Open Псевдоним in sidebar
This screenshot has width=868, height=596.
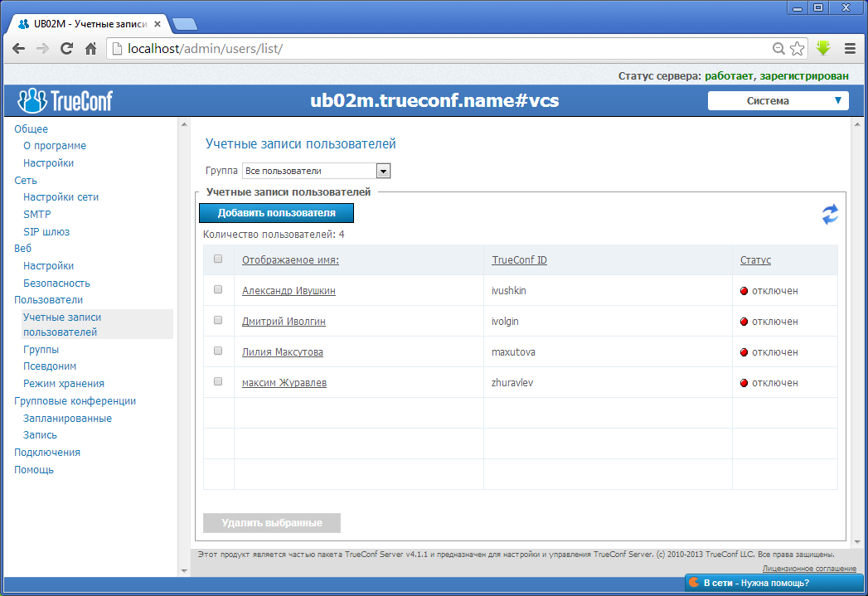pos(50,366)
